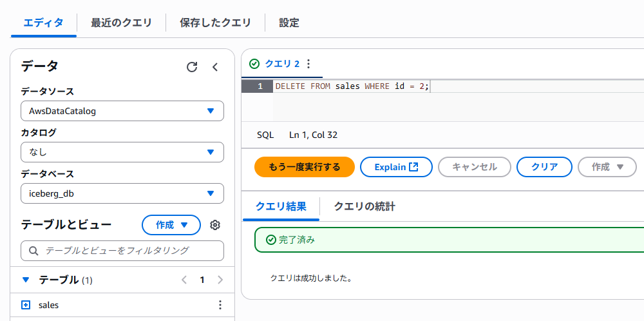Go to previous page of tables
Image resolution: width=644 pixels, height=321 pixels.
coord(184,280)
